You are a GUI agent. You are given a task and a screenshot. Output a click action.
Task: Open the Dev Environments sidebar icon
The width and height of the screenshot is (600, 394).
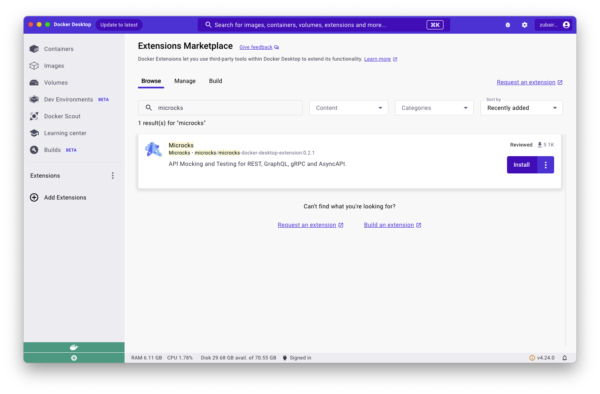click(34, 99)
